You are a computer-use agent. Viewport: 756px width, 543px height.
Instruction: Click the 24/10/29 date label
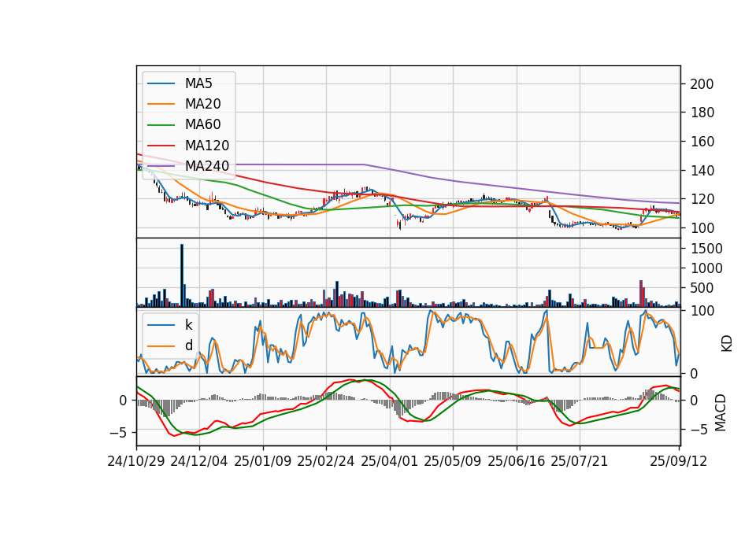pyautogui.click(x=136, y=461)
